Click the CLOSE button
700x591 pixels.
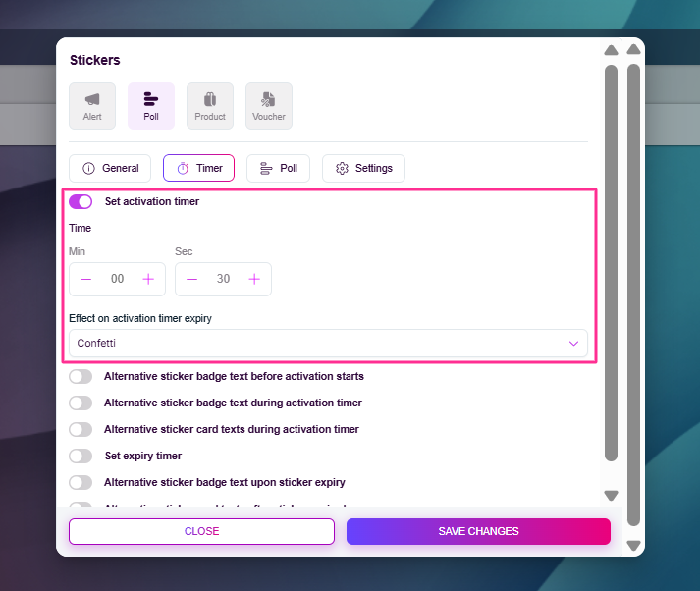[x=201, y=531]
